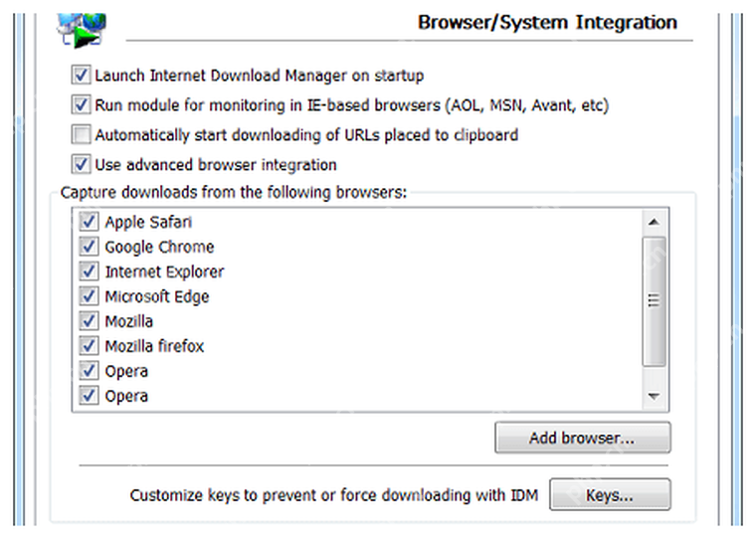Click the Browser/System Integration heading
This screenshot has height=539, width=756.
pos(547,23)
